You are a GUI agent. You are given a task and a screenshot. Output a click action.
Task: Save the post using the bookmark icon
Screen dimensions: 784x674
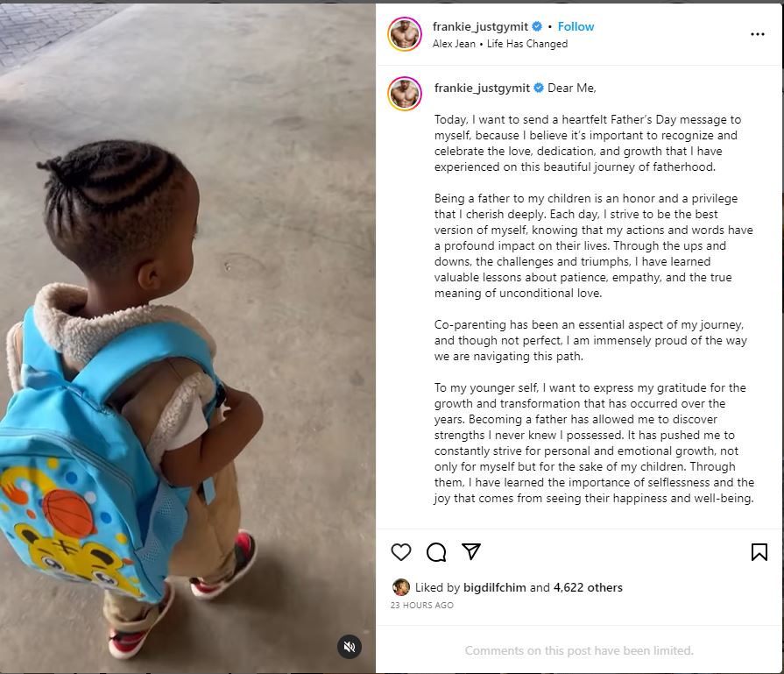(759, 552)
